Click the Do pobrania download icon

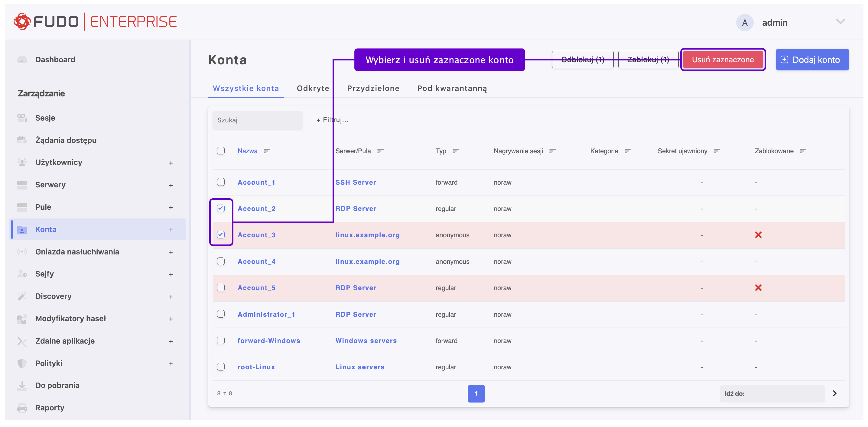coord(22,386)
